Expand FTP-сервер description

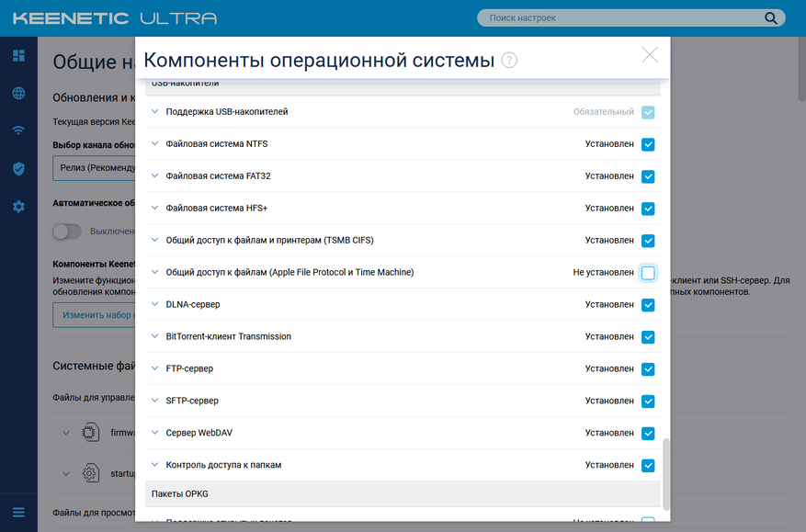click(154, 368)
